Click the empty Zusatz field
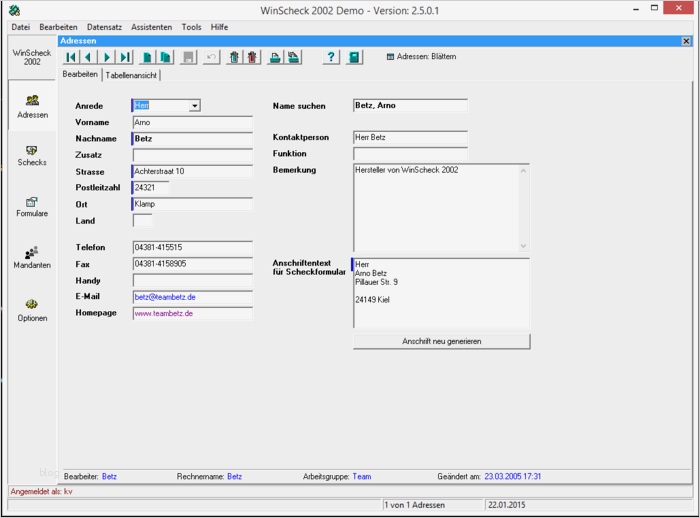Screen dimensions: 700x518 pyautogui.click(x=192, y=155)
